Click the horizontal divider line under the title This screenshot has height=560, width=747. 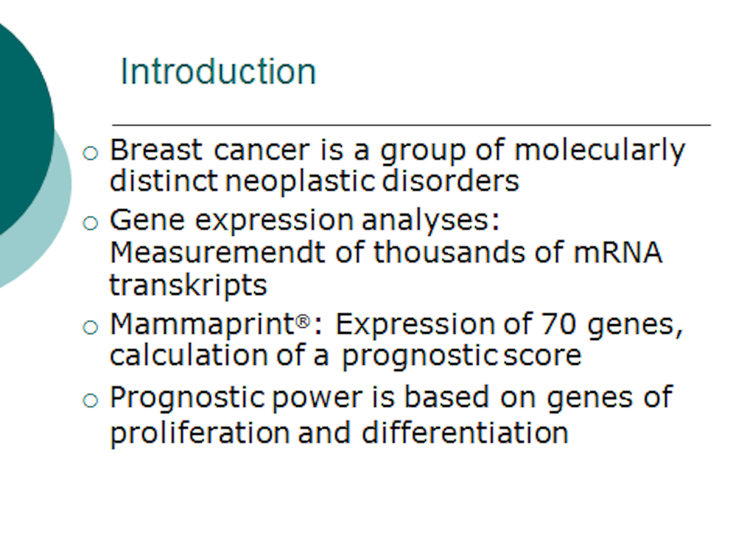pyautogui.click(x=411, y=125)
